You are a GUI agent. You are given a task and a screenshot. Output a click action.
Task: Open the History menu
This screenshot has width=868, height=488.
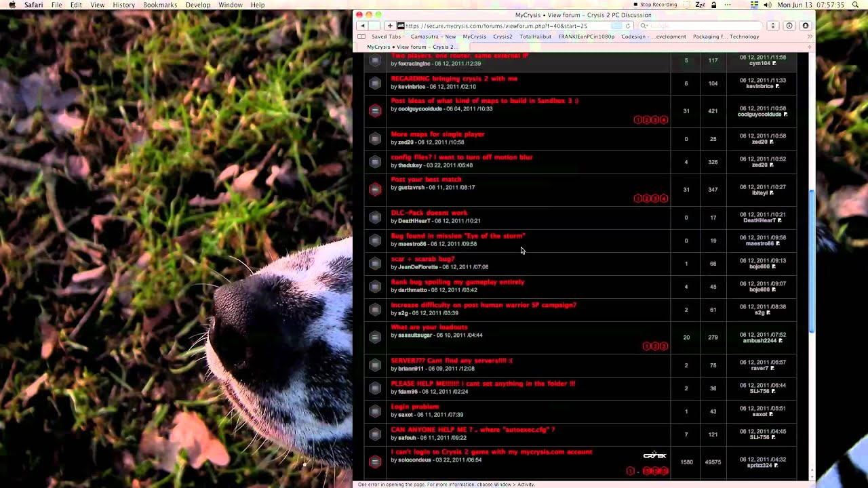pos(124,5)
